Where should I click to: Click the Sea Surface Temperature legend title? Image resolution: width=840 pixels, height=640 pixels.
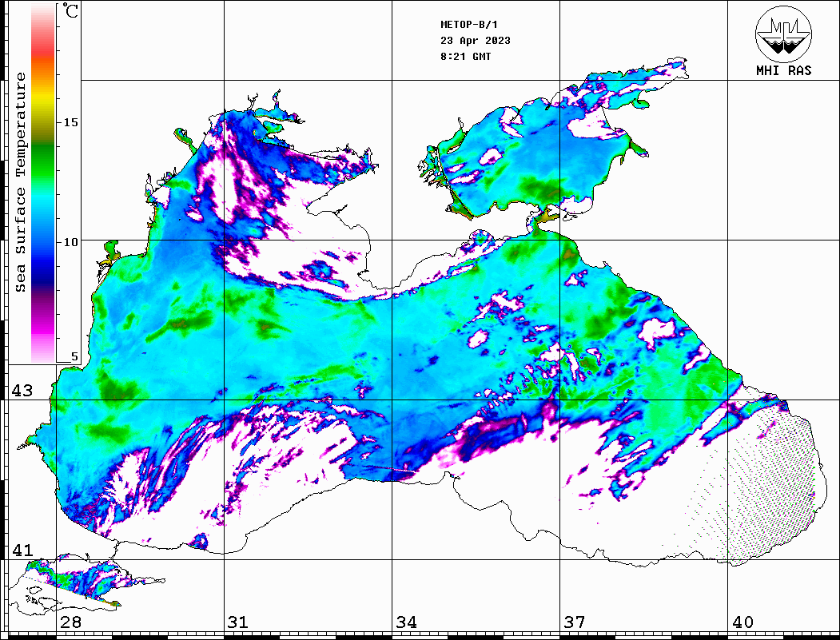pyautogui.click(x=20, y=182)
